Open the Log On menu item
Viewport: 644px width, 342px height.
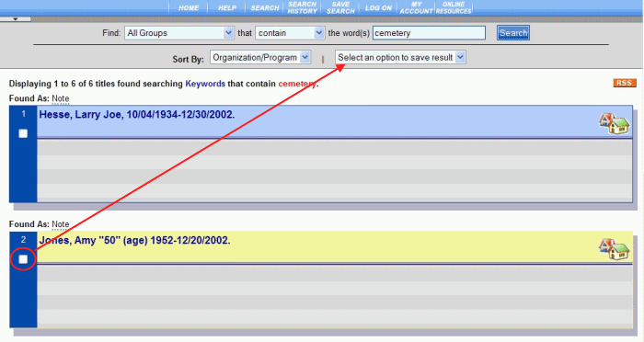coord(378,7)
